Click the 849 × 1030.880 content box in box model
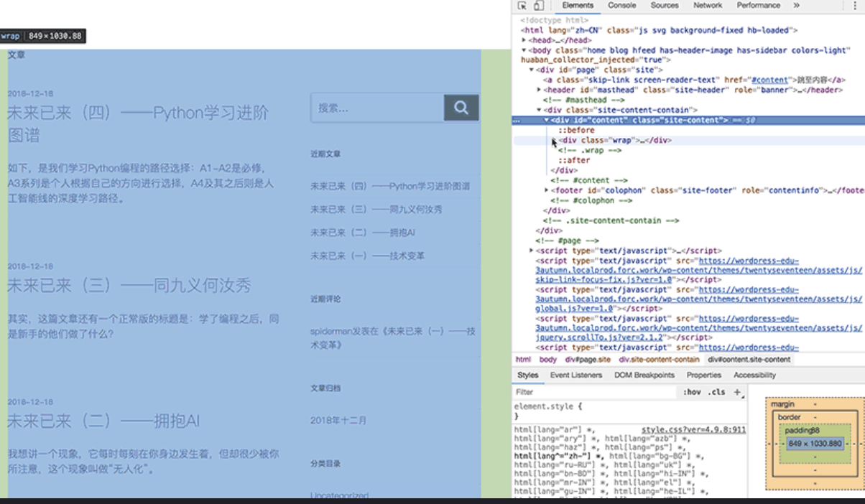Screen dimensions: 865x504 tap(814, 444)
